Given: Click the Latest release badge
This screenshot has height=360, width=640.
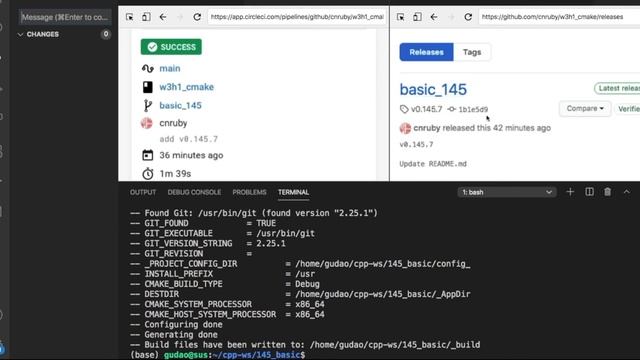Looking at the screenshot, I should tap(618, 88).
